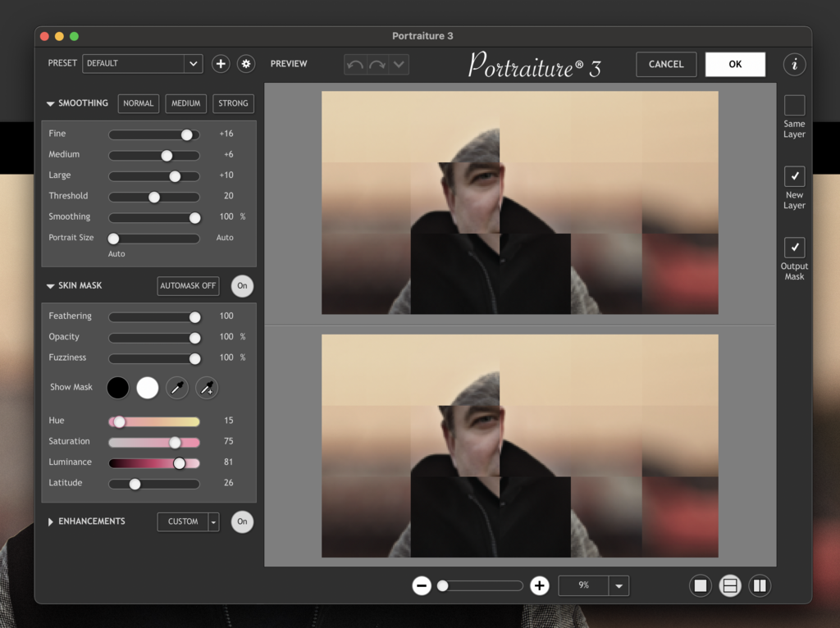This screenshot has height=628, width=840.
Task: Apply Medium smoothing preset
Action: coord(186,103)
